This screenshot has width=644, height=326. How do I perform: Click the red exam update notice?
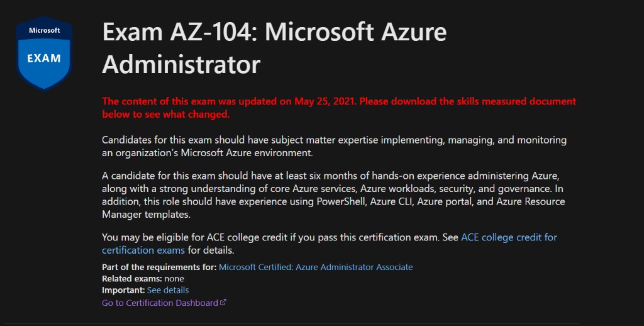pyautogui.click(x=338, y=108)
